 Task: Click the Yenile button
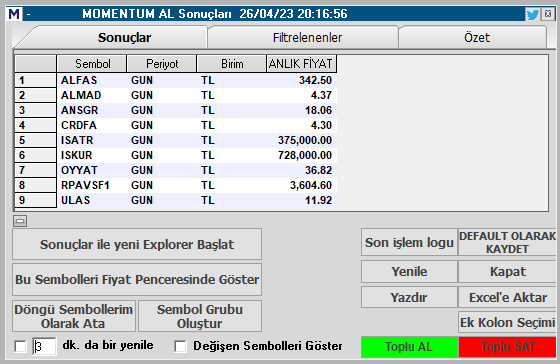(x=409, y=271)
